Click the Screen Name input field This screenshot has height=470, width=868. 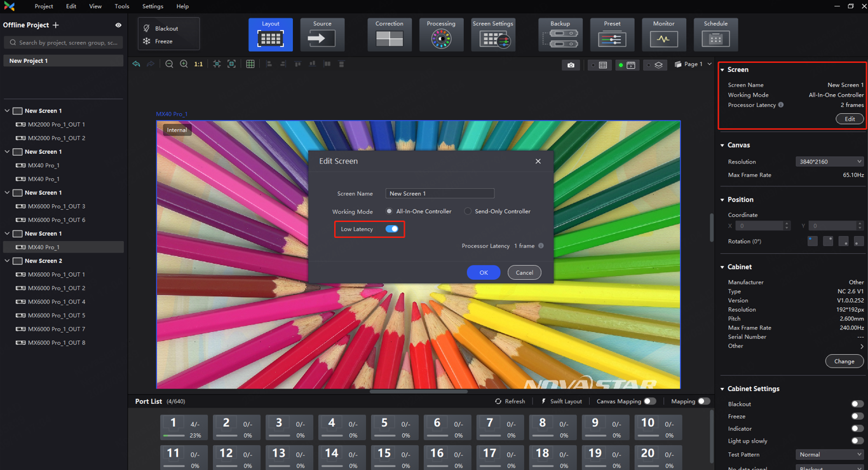click(x=440, y=193)
